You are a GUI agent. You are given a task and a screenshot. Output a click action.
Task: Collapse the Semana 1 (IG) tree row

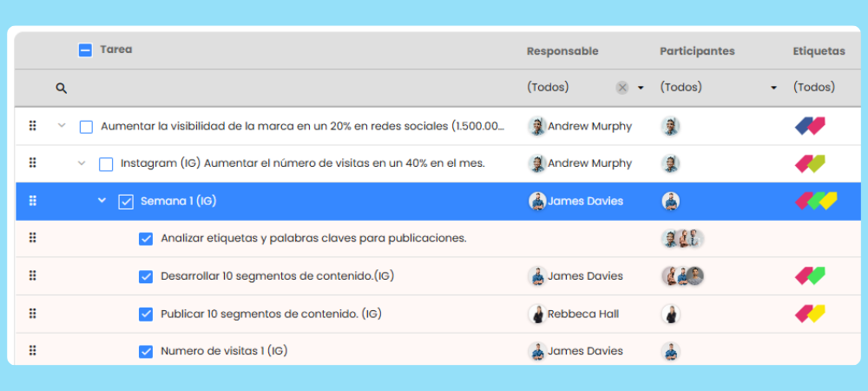pyautogui.click(x=102, y=201)
